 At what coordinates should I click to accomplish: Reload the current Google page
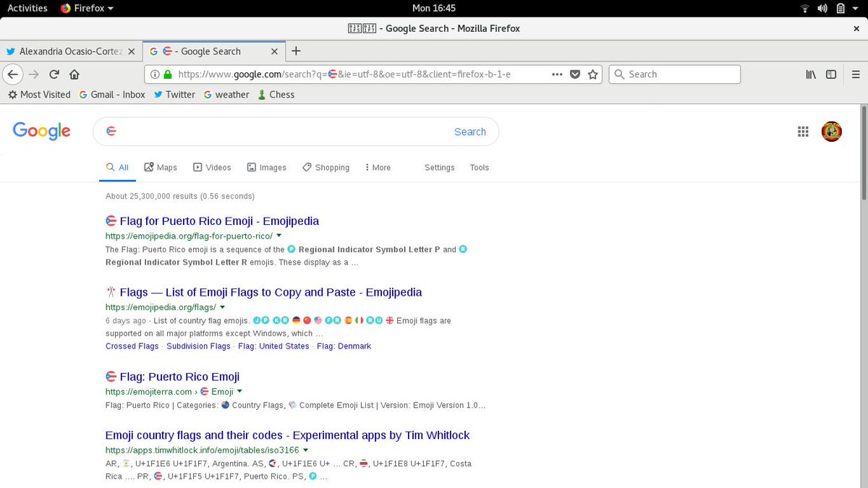tap(54, 74)
